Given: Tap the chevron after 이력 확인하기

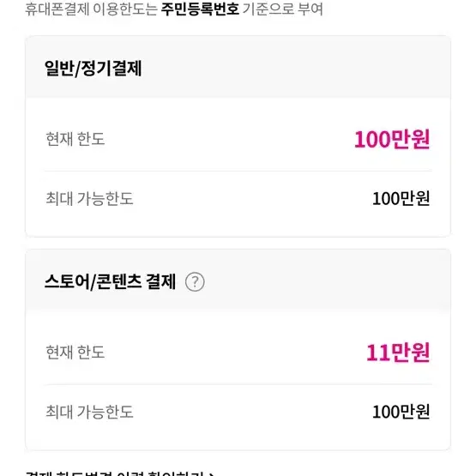Looking at the screenshot, I should click(212, 473).
